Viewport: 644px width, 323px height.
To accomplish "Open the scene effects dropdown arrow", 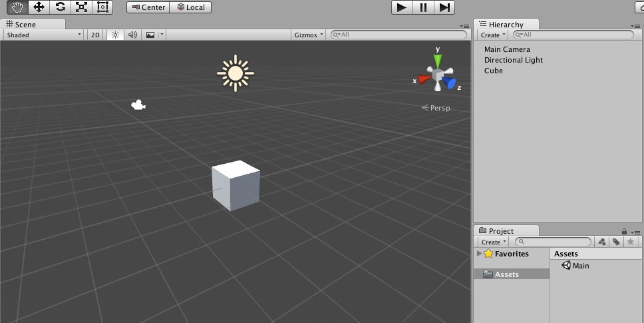I will click(x=162, y=35).
